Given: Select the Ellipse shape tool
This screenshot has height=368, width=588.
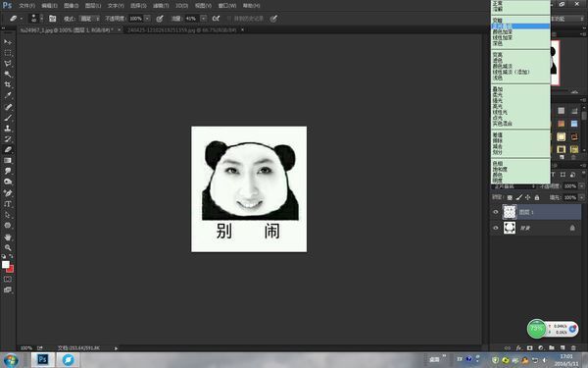Looking at the screenshot, I should (8, 226).
